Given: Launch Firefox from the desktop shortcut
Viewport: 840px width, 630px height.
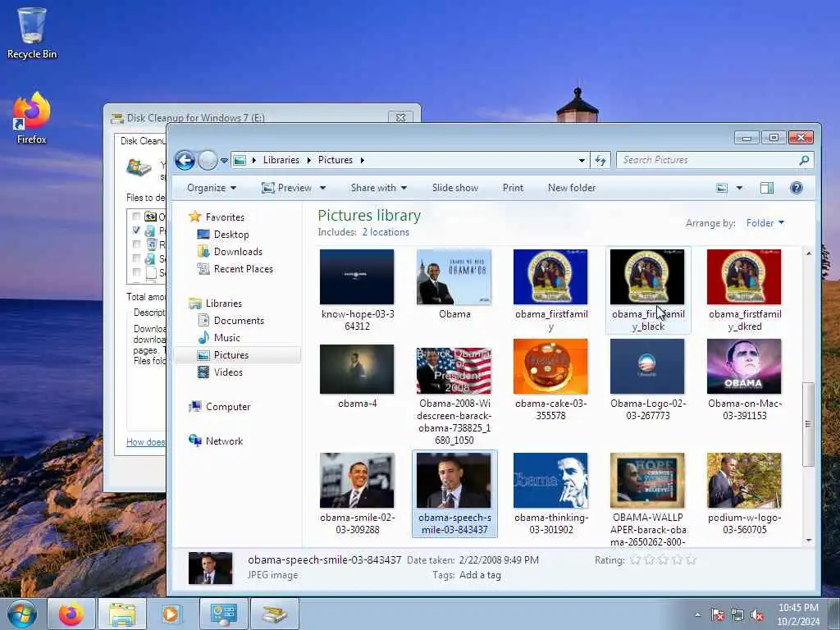Looking at the screenshot, I should point(32,118).
